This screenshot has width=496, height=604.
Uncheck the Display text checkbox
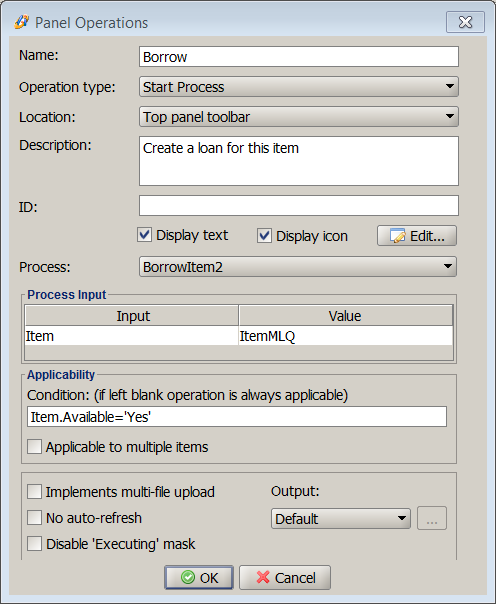point(144,235)
